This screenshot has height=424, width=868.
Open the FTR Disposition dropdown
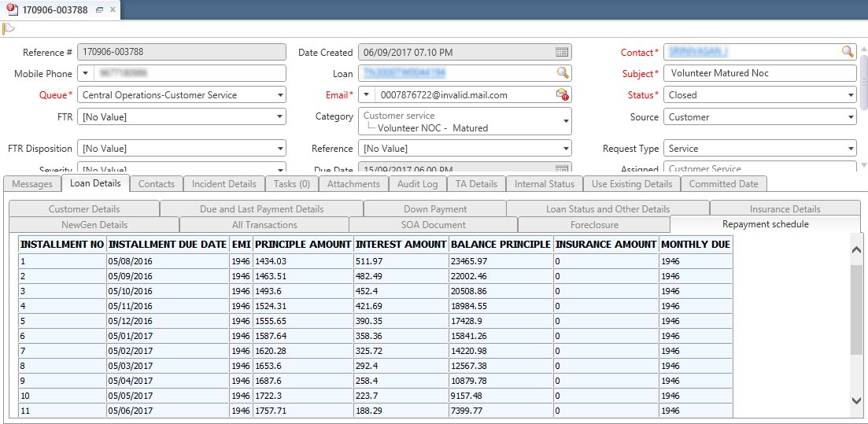point(279,149)
